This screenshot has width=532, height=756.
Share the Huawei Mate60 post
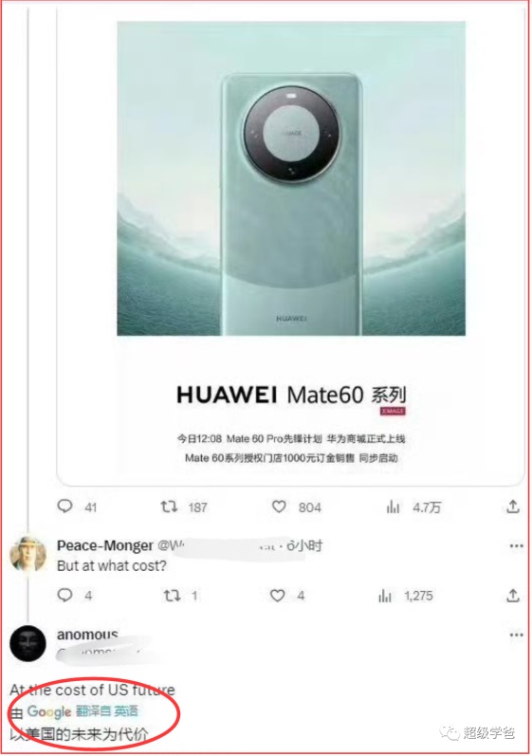pos(513,507)
